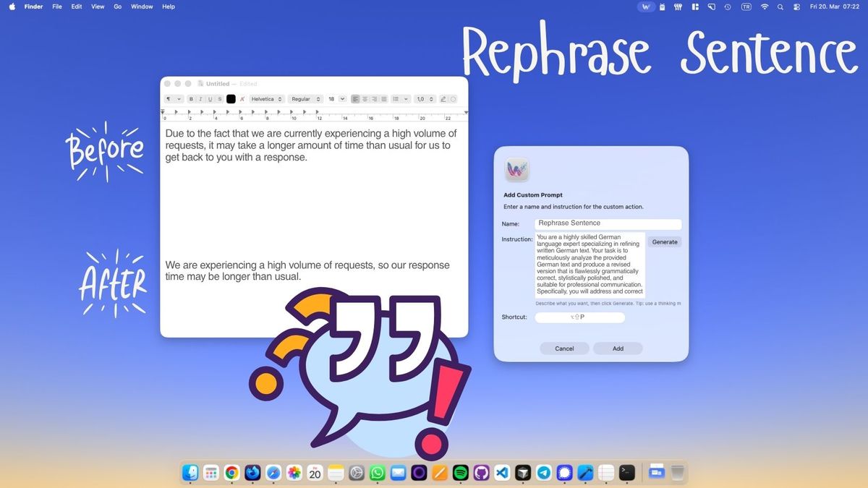Open Visual Studio Code in the dock
Image resolution: width=868 pixels, height=488 pixels.
502,473
